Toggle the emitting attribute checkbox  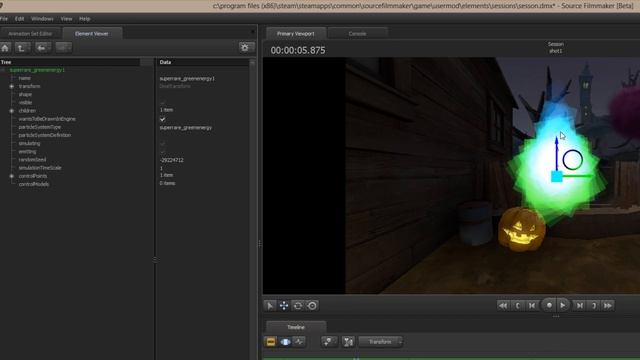click(162, 152)
